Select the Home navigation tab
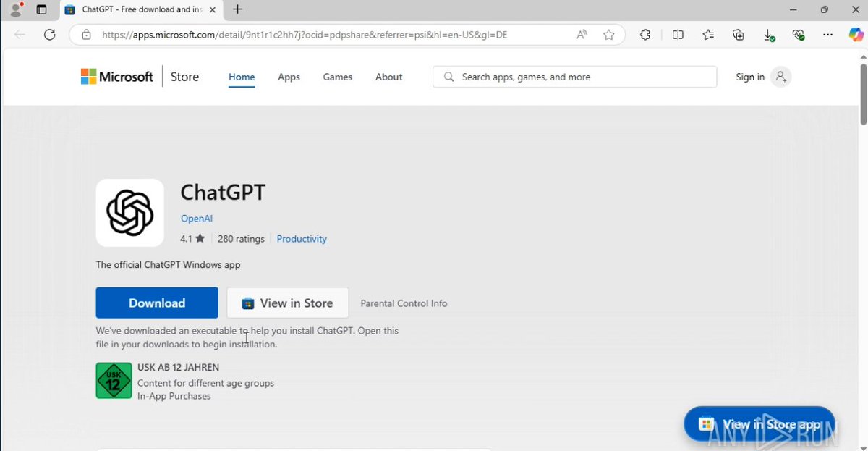This screenshot has height=451, width=868. (242, 77)
